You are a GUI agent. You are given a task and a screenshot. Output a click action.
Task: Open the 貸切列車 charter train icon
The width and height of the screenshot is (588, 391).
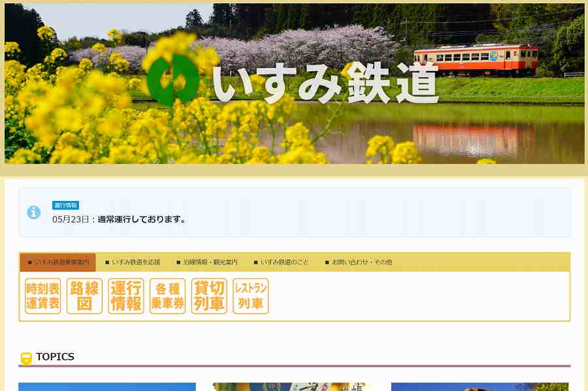pyautogui.click(x=209, y=296)
